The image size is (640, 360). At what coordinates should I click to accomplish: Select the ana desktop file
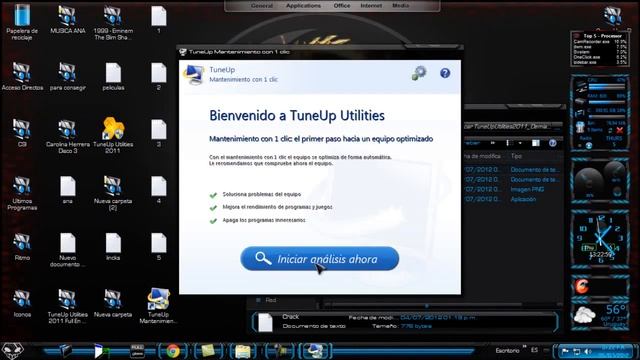point(67,189)
